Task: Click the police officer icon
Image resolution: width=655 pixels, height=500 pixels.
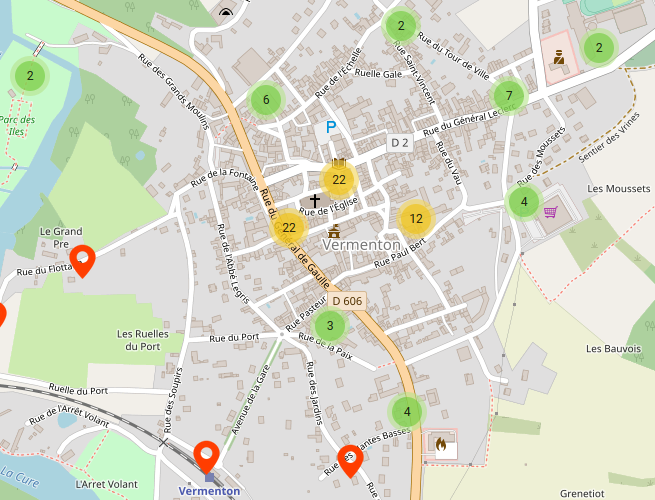Action: coord(559,57)
